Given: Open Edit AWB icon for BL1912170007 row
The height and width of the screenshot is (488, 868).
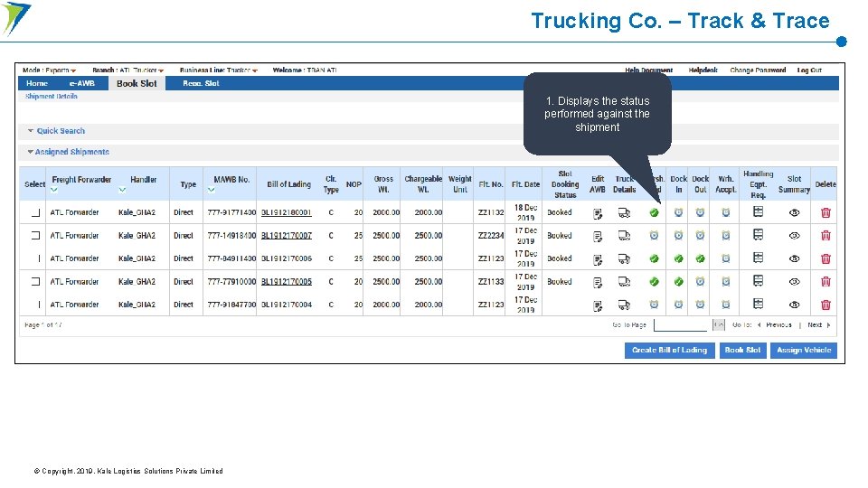Looking at the screenshot, I should (598, 237).
